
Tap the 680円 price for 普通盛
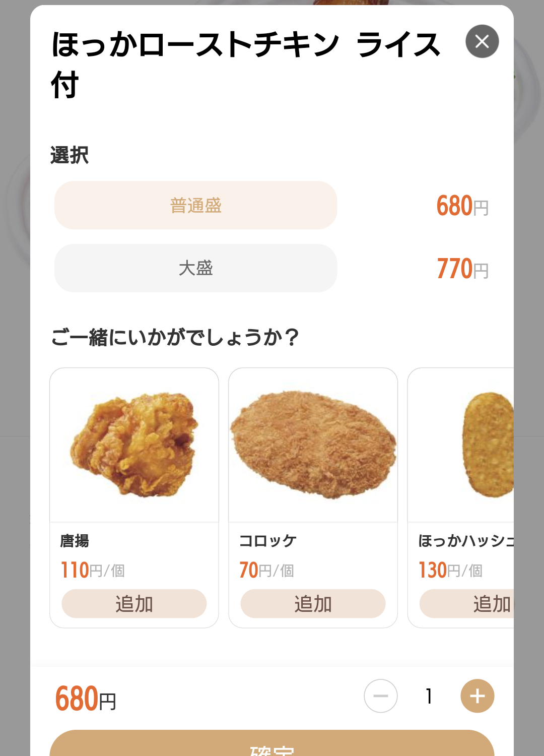[462, 206]
